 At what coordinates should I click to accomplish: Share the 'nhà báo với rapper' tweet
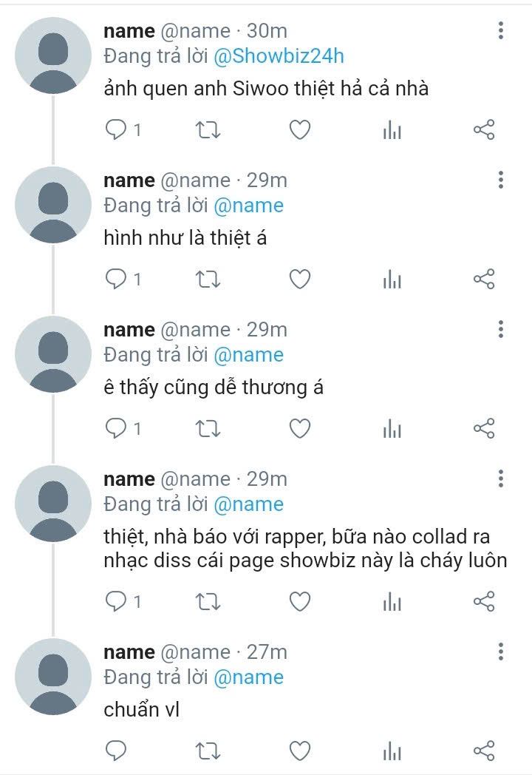coord(483,602)
